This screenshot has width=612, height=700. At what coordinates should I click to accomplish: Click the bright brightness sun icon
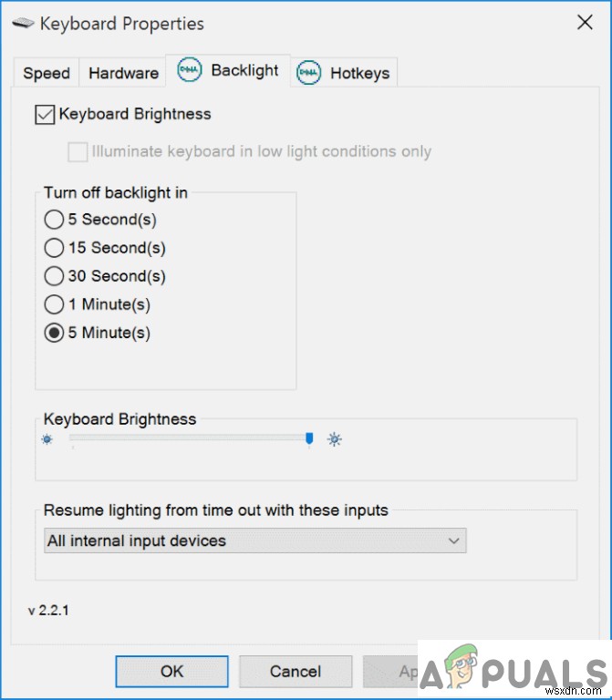pyautogui.click(x=335, y=440)
